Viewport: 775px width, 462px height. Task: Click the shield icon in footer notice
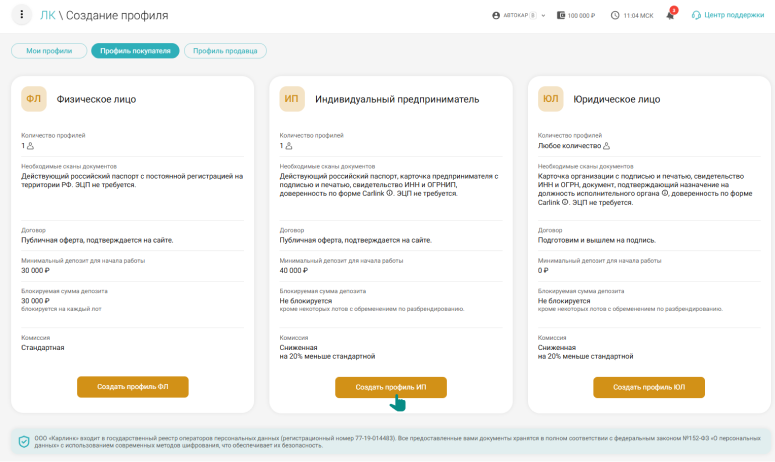point(24,441)
